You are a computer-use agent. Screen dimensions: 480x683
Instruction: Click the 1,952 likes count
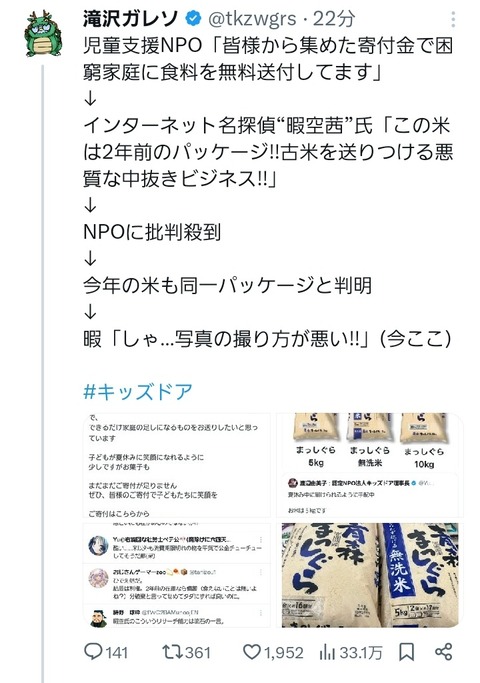pos(284,653)
